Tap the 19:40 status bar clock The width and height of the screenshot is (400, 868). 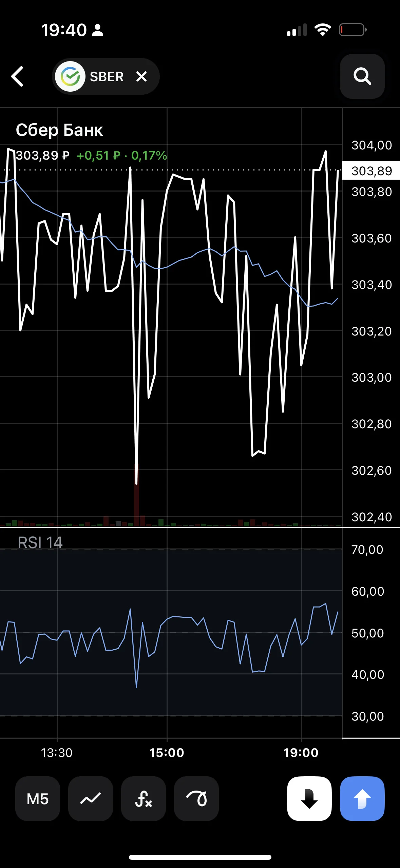64,30
